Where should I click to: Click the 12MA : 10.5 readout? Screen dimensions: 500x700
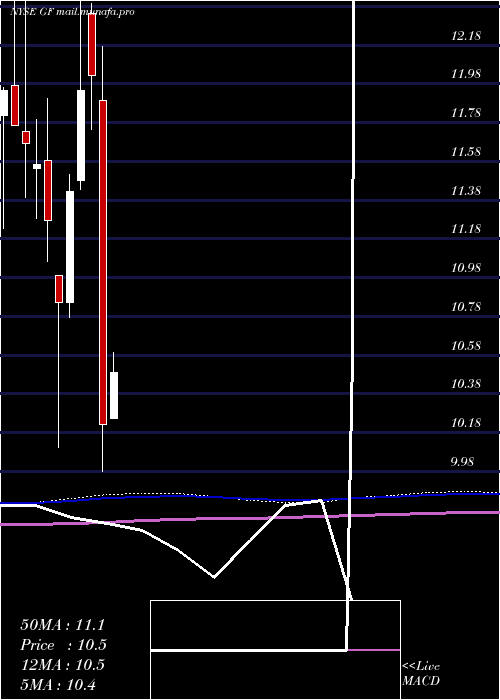pyautogui.click(x=62, y=665)
